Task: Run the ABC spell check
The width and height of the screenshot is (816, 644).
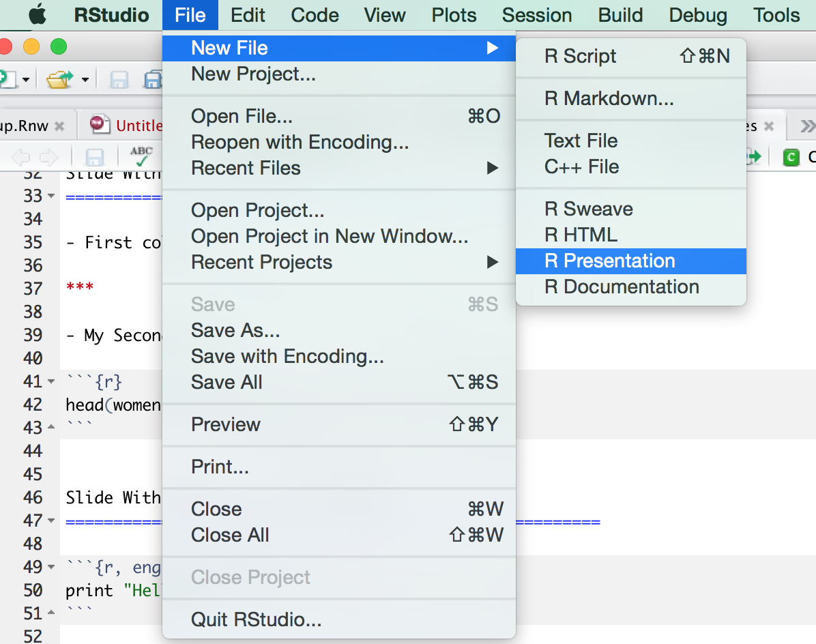Action: point(141,156)
